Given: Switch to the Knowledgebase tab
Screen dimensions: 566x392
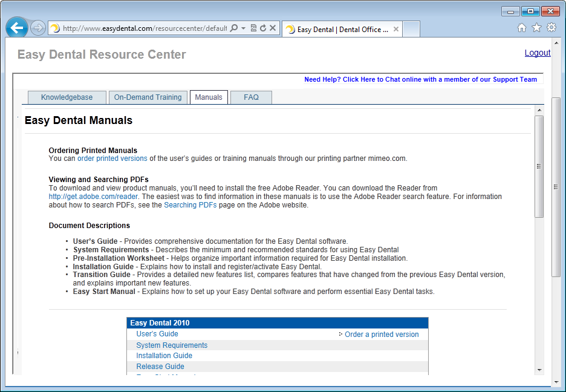Looking at the screenshot, I should click(x=67, y=97).
